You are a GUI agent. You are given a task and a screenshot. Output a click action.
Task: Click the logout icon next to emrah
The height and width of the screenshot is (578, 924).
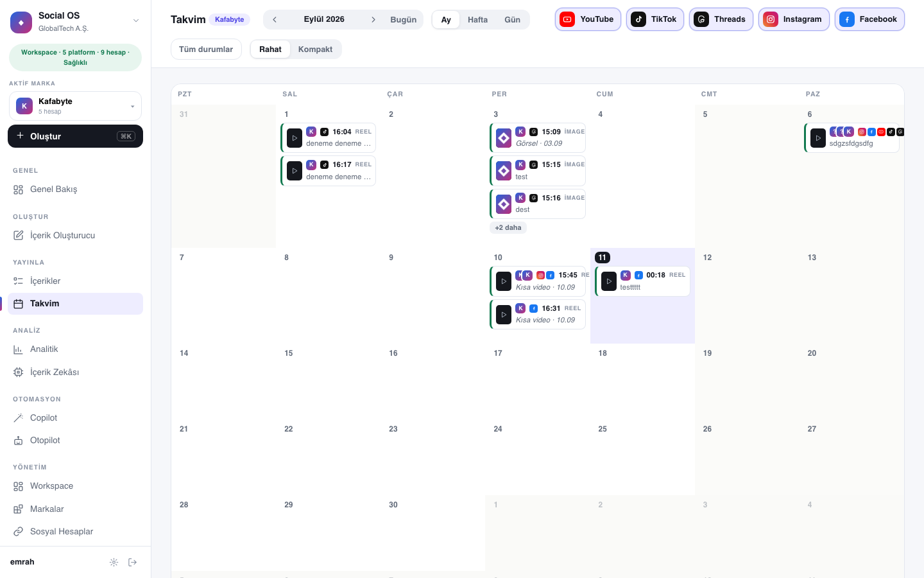click(133, 563)
